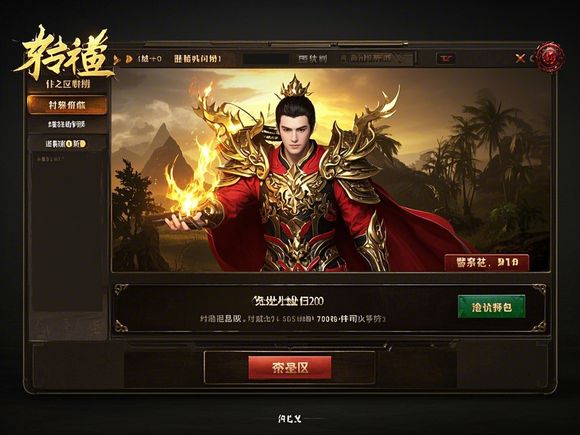Click the reward title ending in 200
This screenshot has height=435, width=580.
288,301
